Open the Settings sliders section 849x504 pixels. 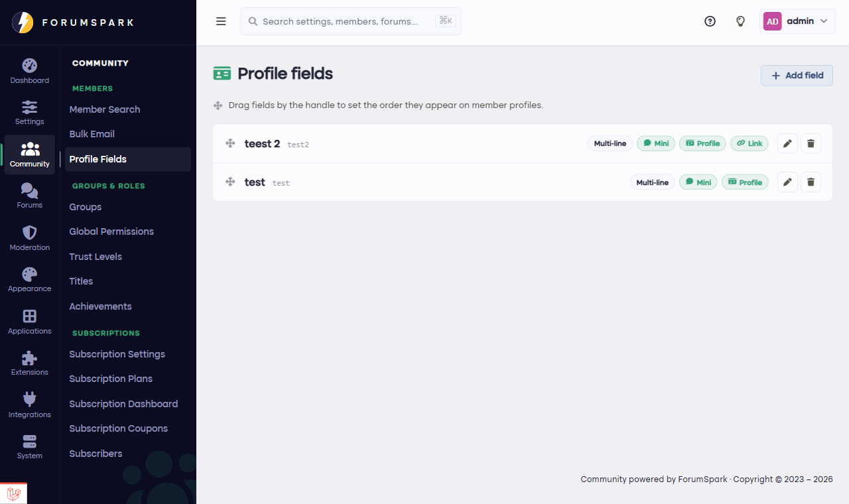click(29, 113)
